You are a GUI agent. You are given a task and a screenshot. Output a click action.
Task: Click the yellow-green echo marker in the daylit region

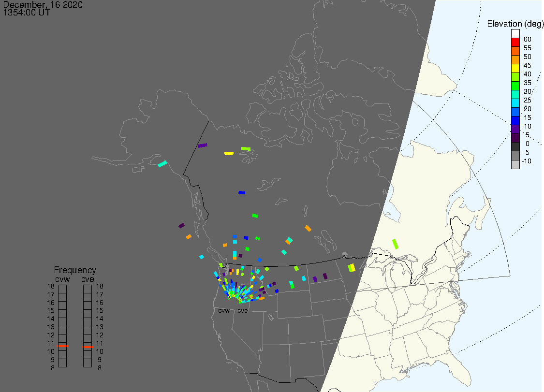pos(395,244)
